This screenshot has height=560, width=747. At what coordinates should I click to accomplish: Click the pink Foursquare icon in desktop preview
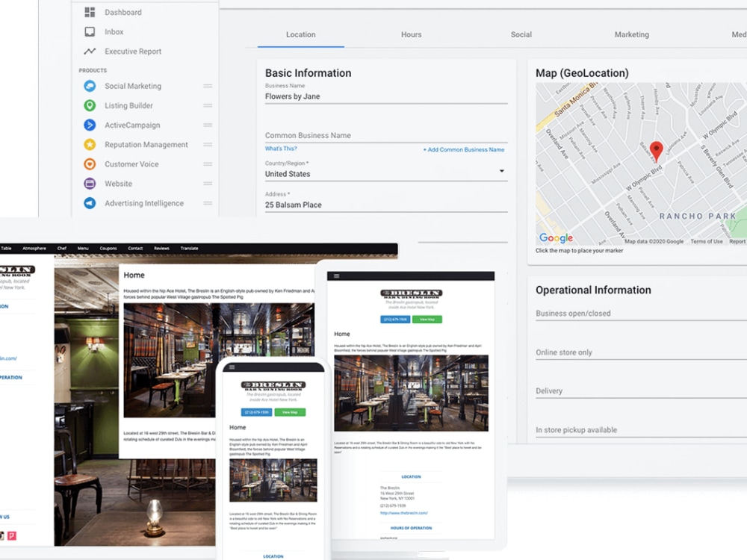click(12, 535)
